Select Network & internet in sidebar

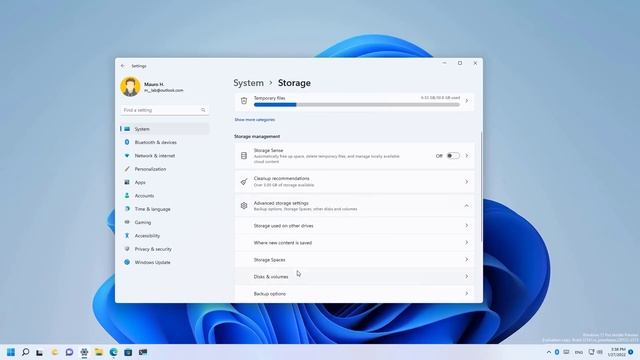(x=165, y=156)
